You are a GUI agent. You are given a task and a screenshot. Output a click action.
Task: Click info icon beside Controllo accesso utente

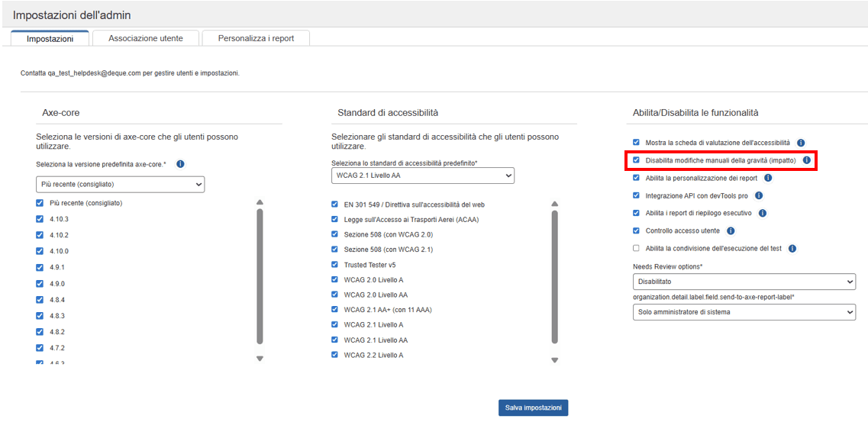pyautogui.click(x=731, y=230)
